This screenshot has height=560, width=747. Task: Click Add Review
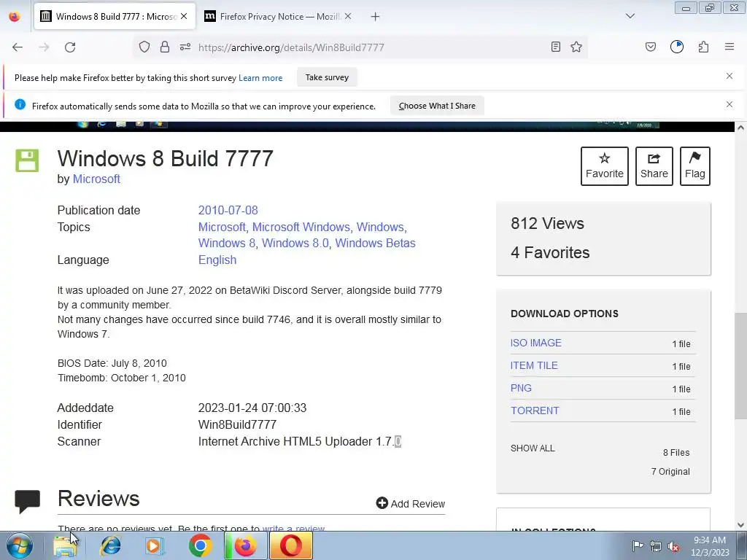411,504
